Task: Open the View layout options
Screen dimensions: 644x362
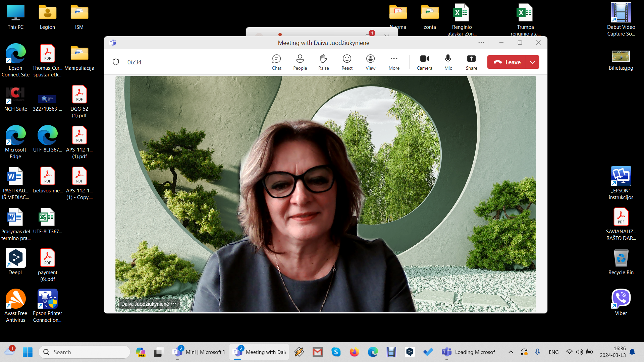Action: [x=370, y=62]
